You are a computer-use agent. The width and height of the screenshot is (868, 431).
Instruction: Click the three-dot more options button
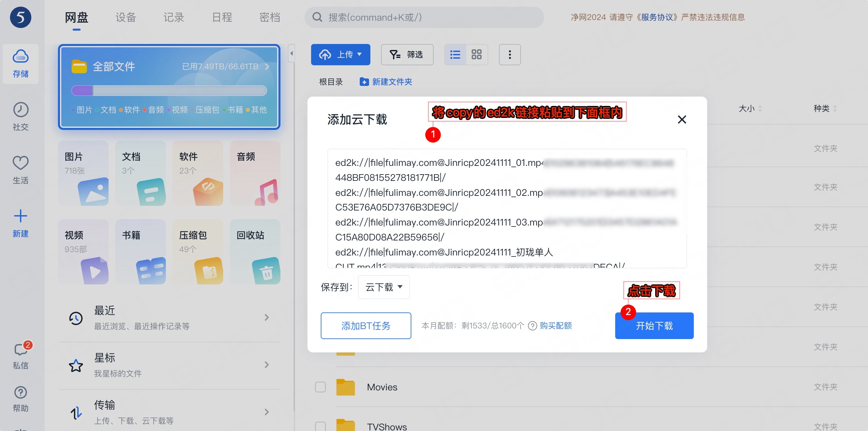(509, 55)
